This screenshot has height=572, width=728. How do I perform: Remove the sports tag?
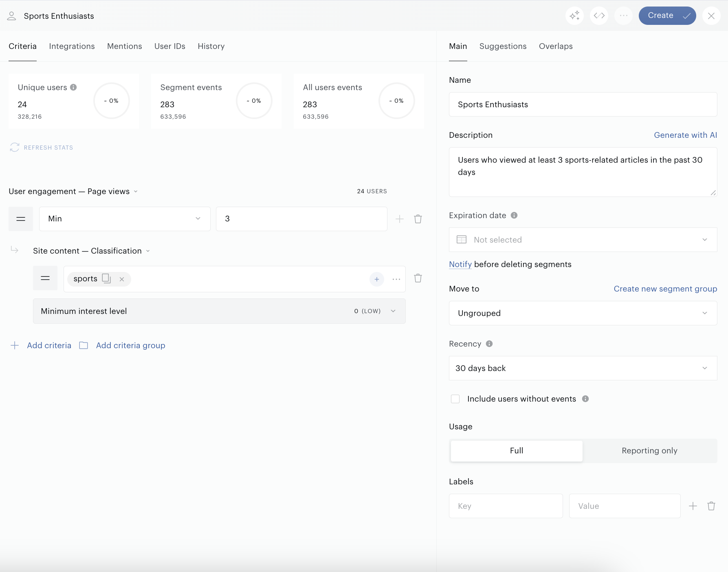tap(121, 279)
